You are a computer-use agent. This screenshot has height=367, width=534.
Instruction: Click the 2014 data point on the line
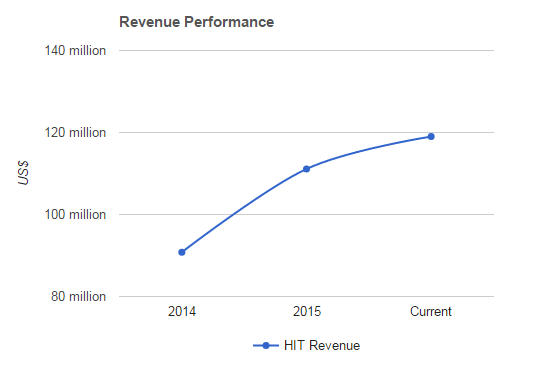[182, 252]
